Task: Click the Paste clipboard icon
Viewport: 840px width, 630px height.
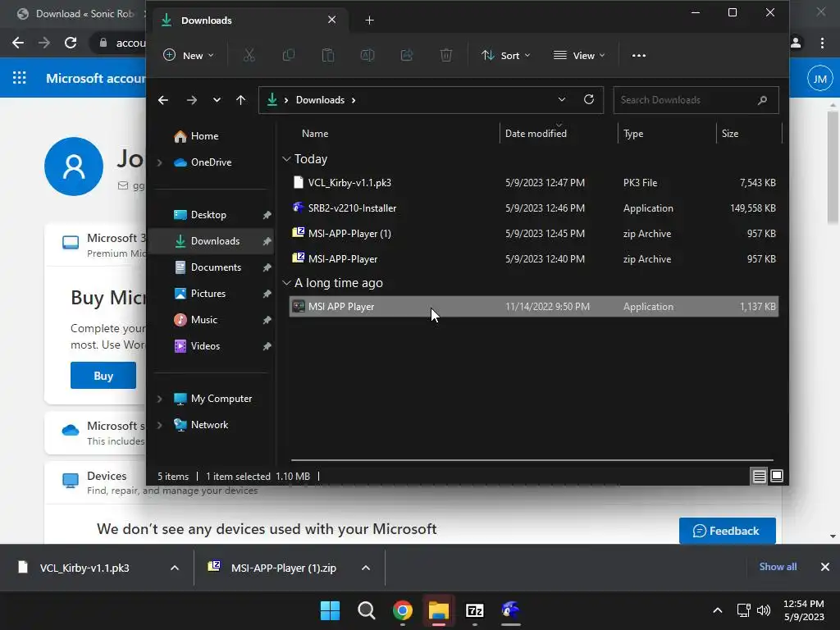Action: coord(328,55)
